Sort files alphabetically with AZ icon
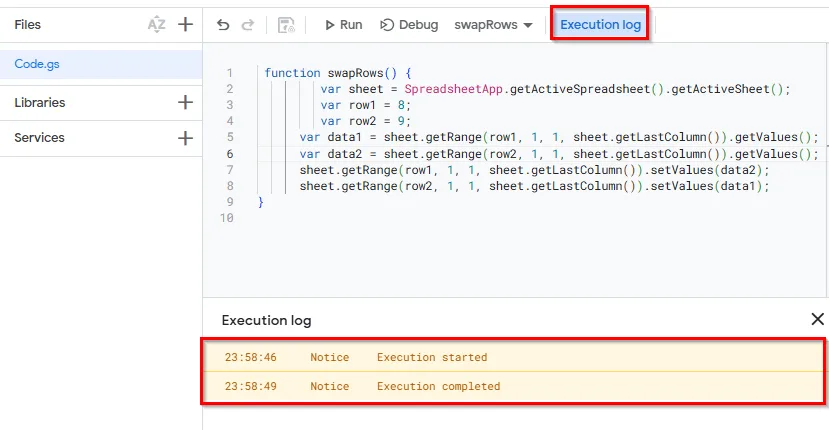Viewport: 829px width, 430px height. (156, 24)
